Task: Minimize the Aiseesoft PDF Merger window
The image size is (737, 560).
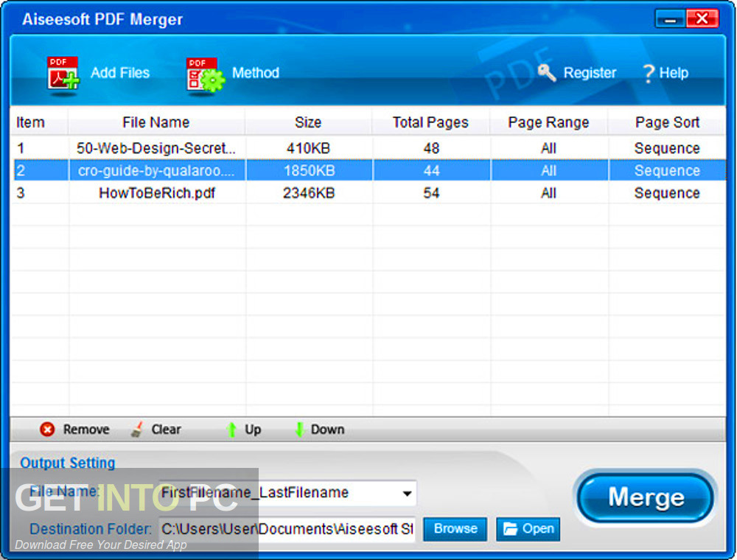Action: (670, 19)
